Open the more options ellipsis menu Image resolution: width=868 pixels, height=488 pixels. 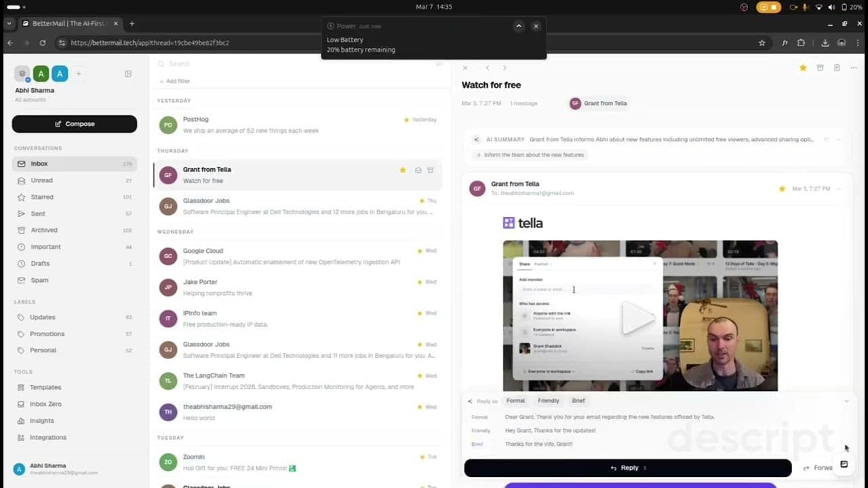pos(853,68)
